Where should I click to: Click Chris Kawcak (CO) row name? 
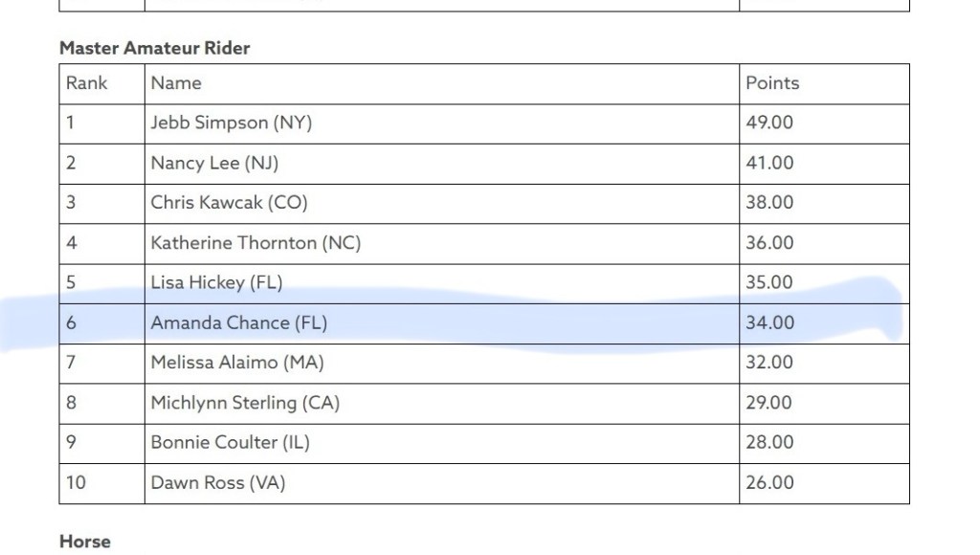tap(229, 203)
